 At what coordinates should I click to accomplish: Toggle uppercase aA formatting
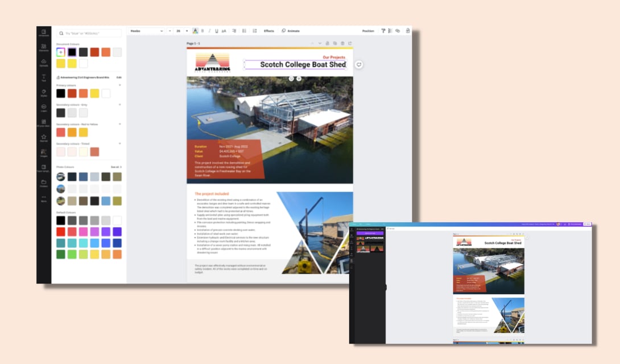pos(224,31)
